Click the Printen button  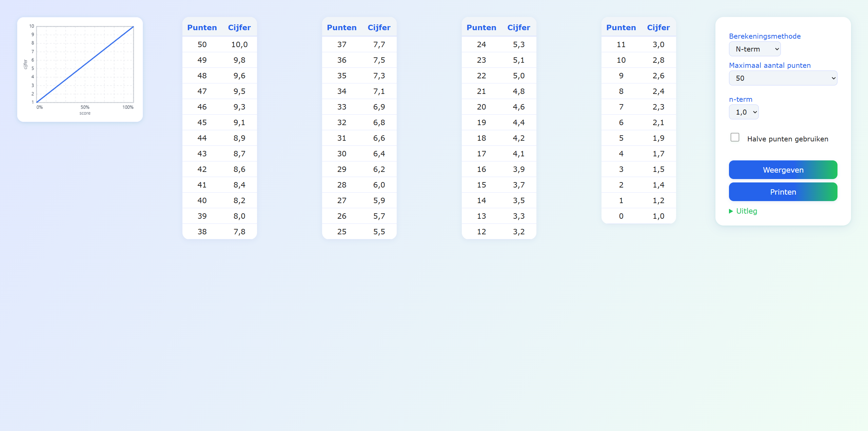tap(783, 192)
